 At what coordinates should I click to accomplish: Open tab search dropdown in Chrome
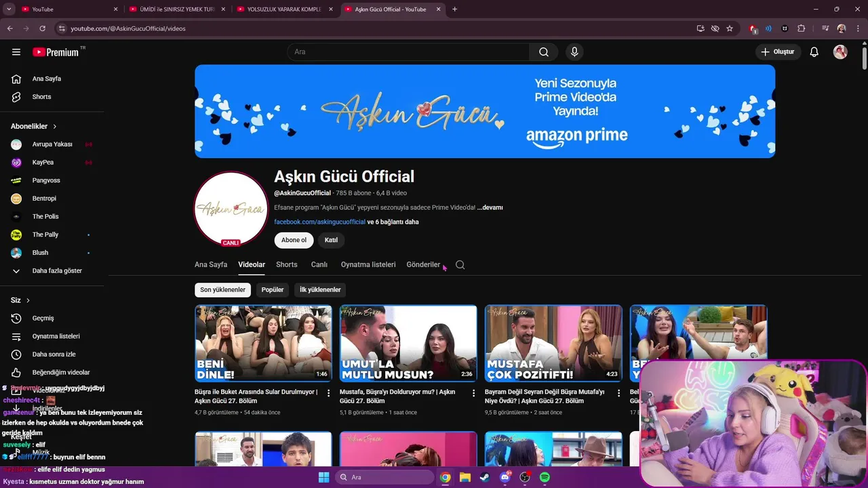[9, 9]
